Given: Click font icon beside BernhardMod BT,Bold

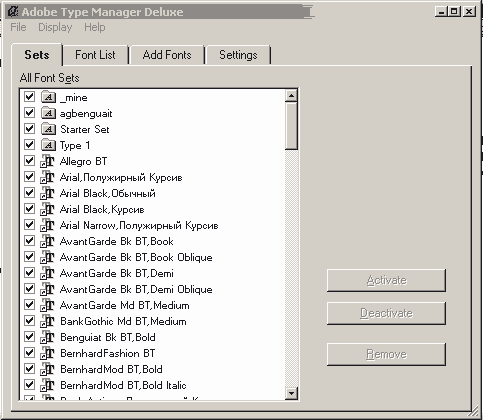Looking at the screenshot, I should click(47, 369).
